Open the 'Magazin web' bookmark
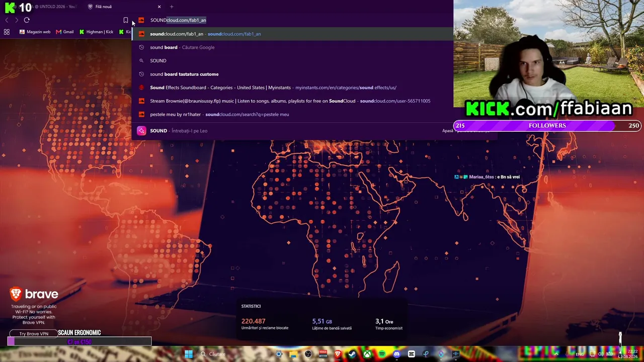644x362 pixels. coord(35,32)
